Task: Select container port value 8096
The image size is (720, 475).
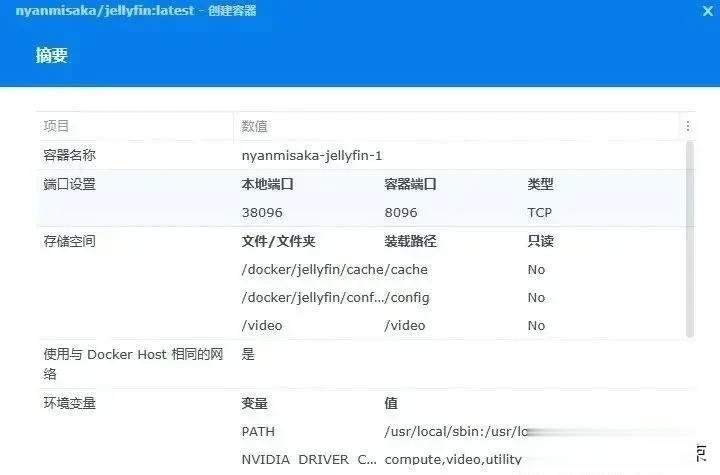Action: tap(401, 213)
